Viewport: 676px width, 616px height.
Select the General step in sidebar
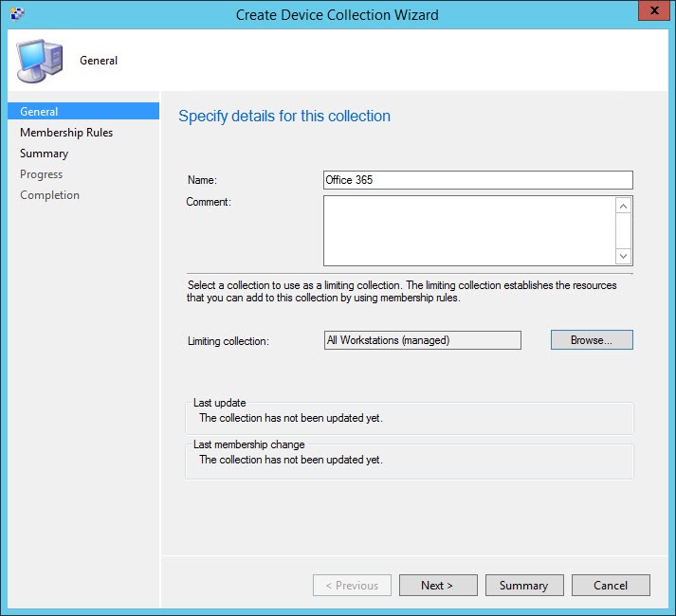40,112
